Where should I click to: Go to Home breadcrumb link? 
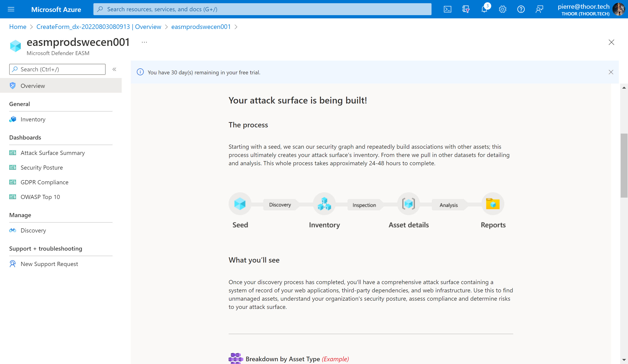pos(18,27)
